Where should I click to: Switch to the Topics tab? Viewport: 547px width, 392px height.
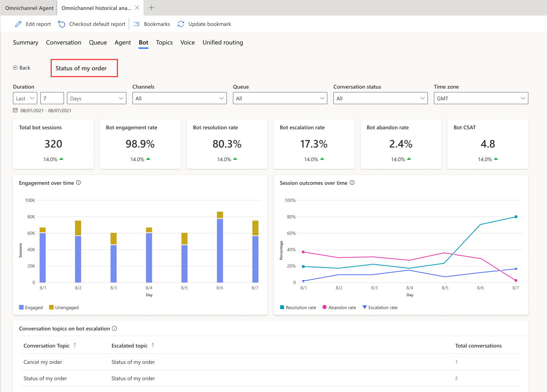tap(164, 43)
